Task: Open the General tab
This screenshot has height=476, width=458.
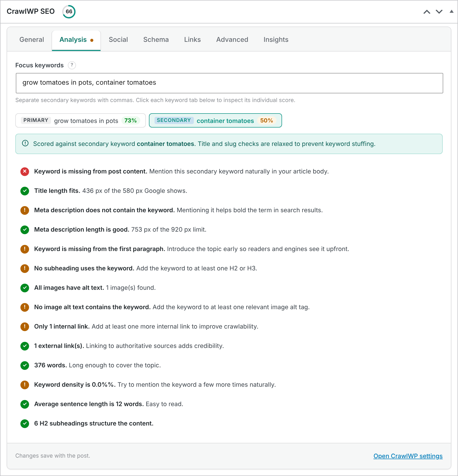Action: 32,40
